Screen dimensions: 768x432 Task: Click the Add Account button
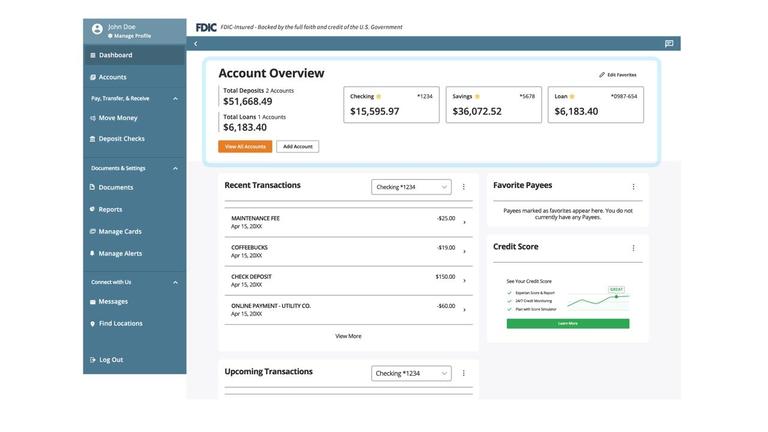point(297,147)
